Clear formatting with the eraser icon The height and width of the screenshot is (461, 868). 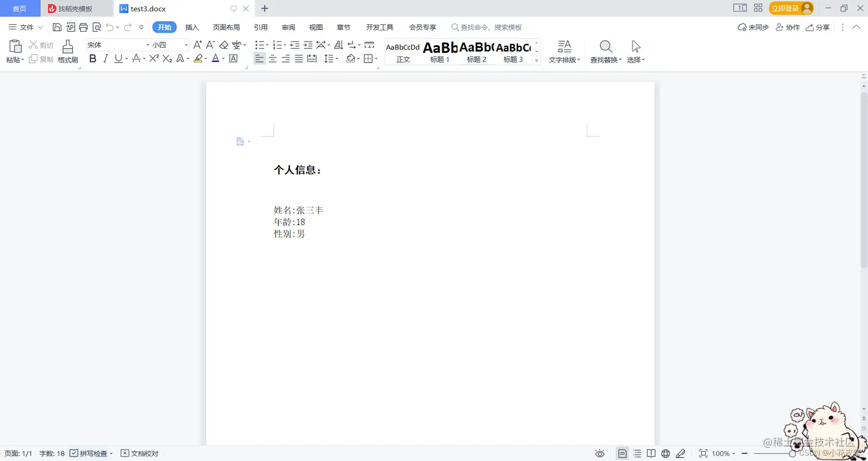[224, 45]
